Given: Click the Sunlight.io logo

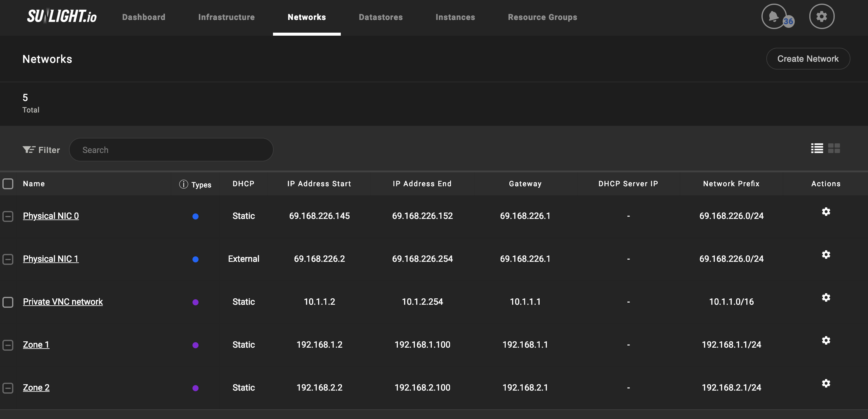Looking at the screenshot, I should [62, 16].
